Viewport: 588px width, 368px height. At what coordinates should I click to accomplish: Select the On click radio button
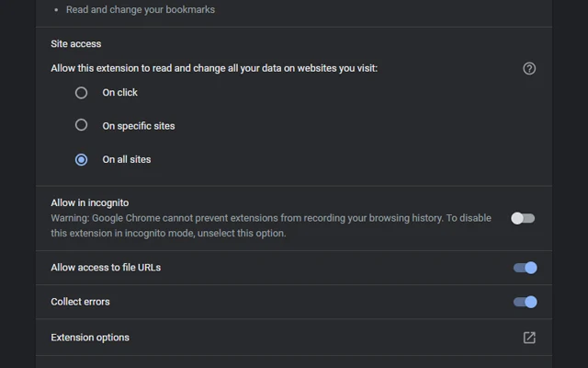point(81,92)
